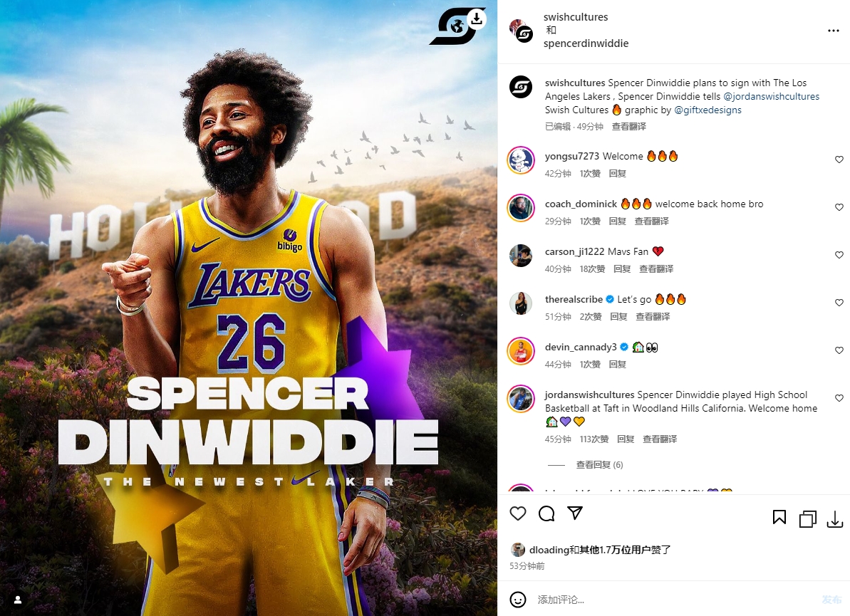
Task: Save post with bookmark icon
Action: point(779,518)
